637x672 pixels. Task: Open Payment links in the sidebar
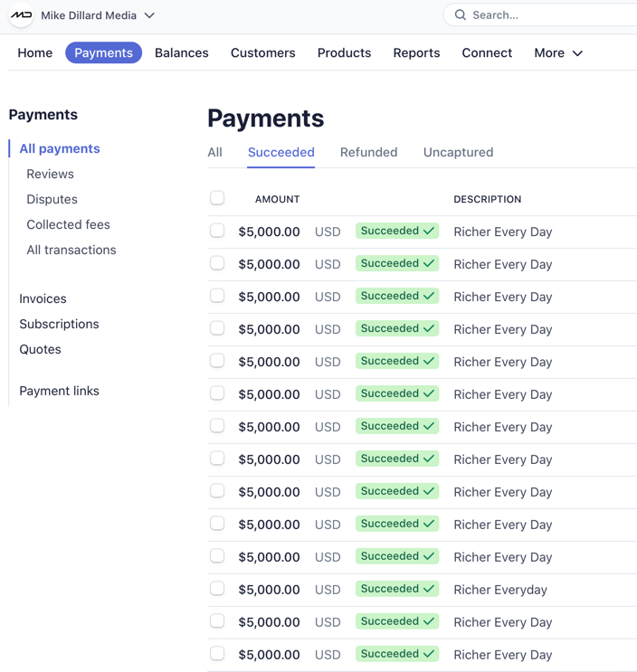[59, 391]
